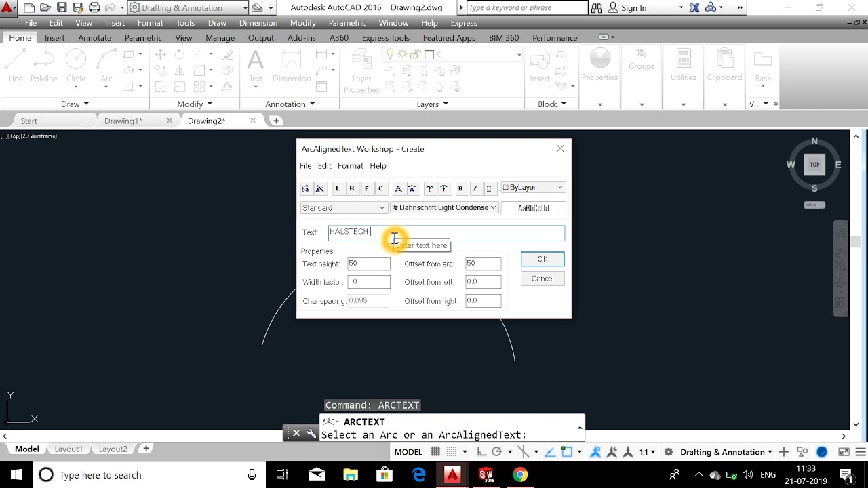Open the Drafting & Annotation workspace dropdown

[x=189, y=8]
